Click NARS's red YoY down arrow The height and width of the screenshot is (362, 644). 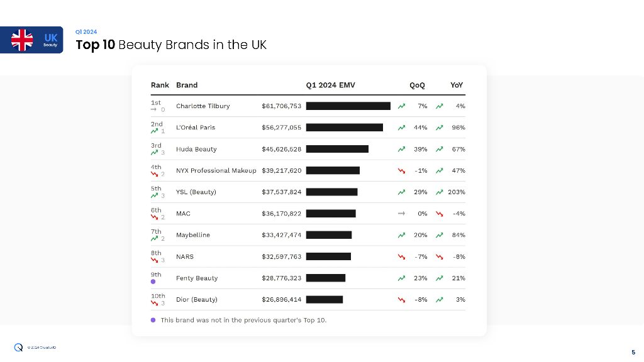pos(440,256)
